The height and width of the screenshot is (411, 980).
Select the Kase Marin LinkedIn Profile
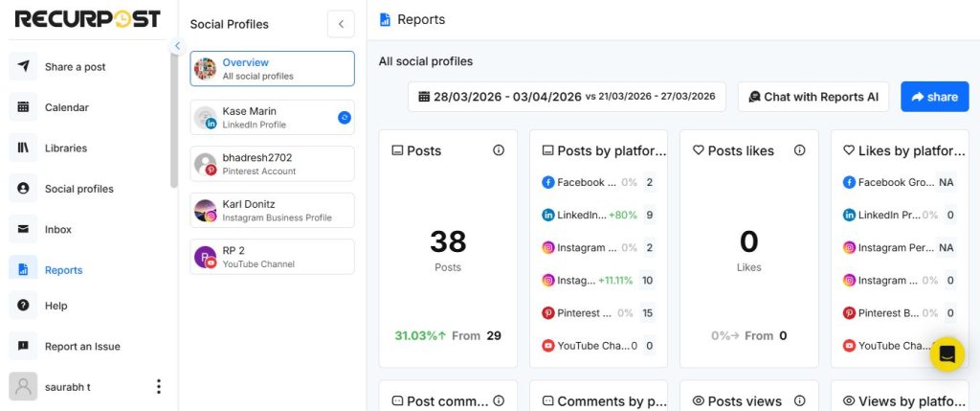click(x=273, y=117)
